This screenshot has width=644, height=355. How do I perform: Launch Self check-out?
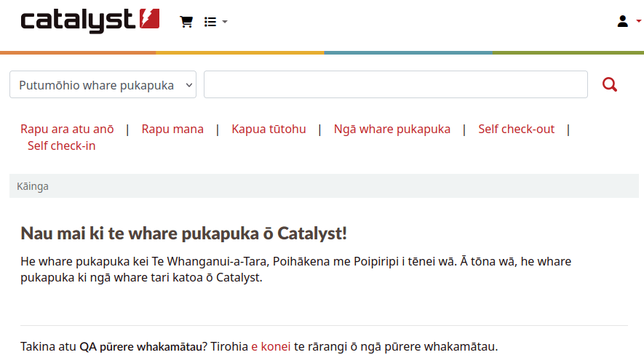click(x=516, y=129)
